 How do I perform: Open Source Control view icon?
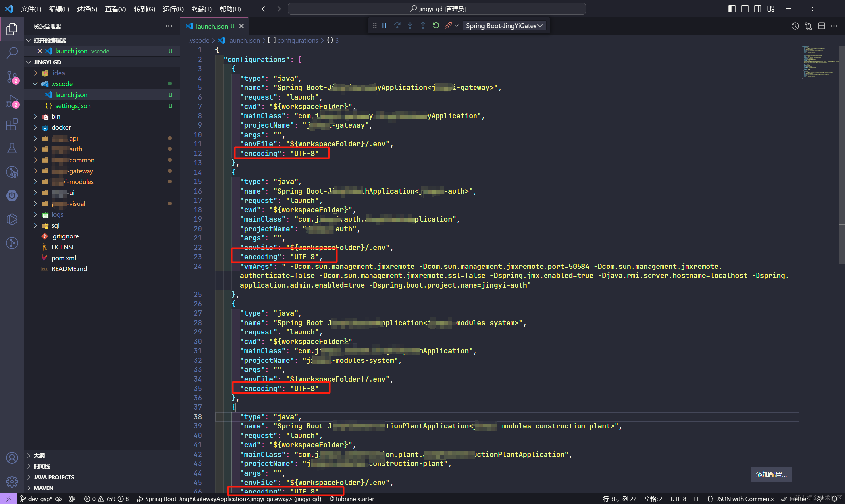12,77
